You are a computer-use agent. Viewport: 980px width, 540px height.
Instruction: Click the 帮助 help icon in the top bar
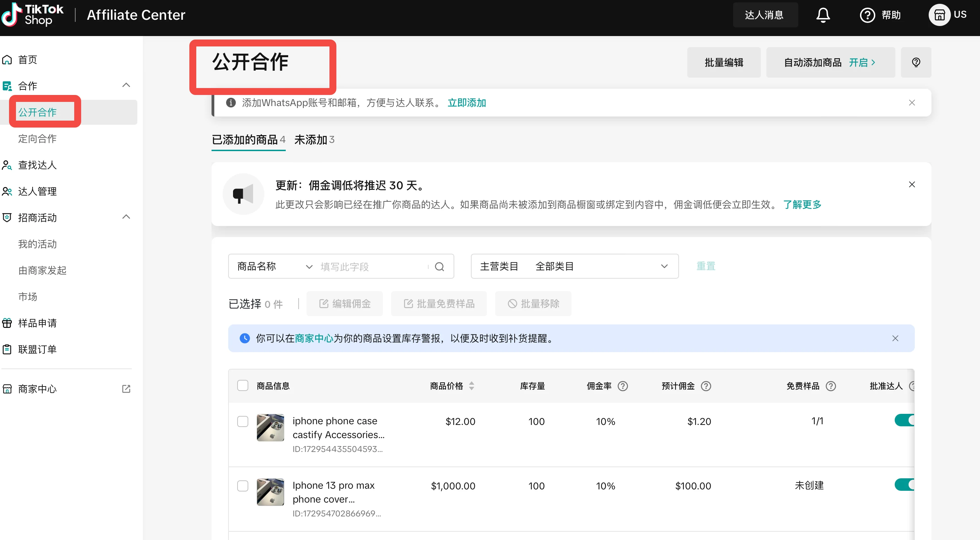[867, 15]
